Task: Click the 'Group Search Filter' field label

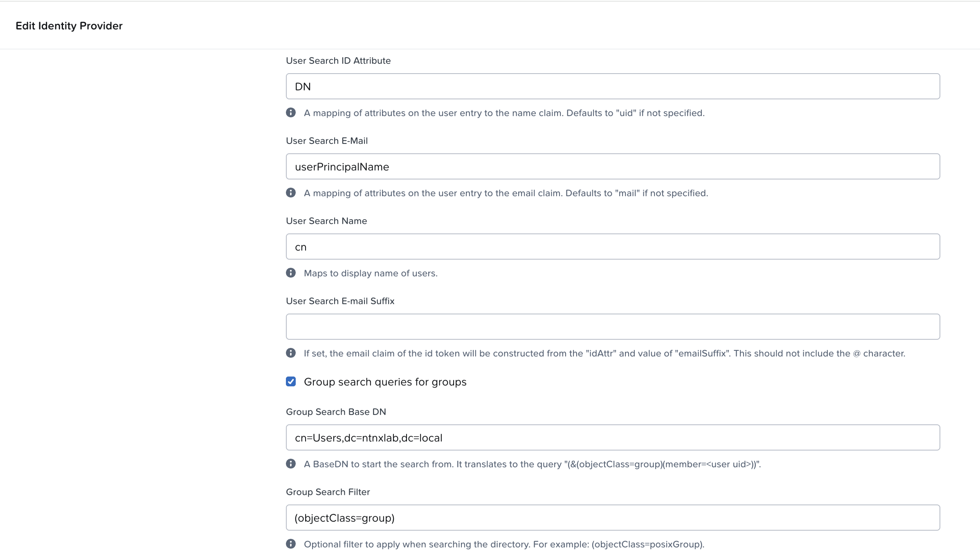Action: (328, 492)
